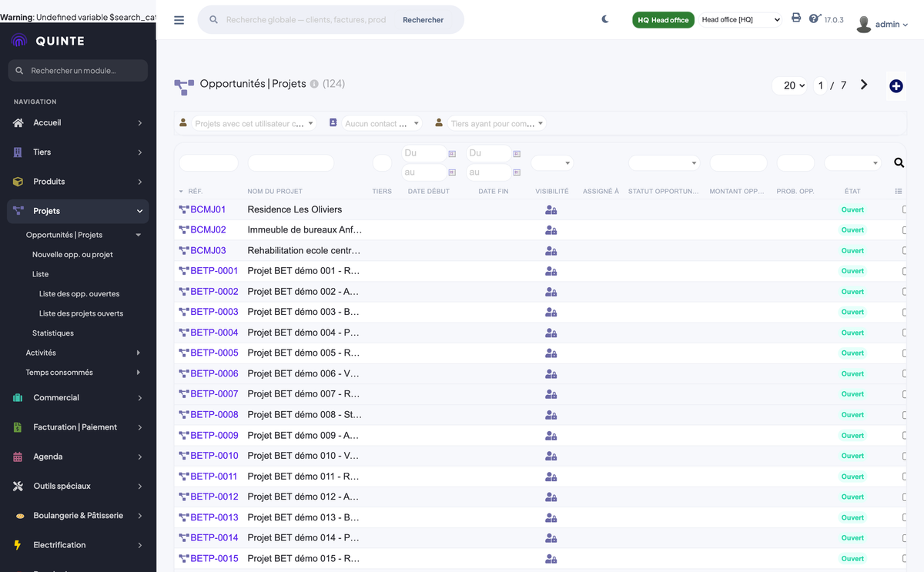Open 'Nouvelle opp. ou projet' menu item
924x572 pixels.
(x=72, y=254)
